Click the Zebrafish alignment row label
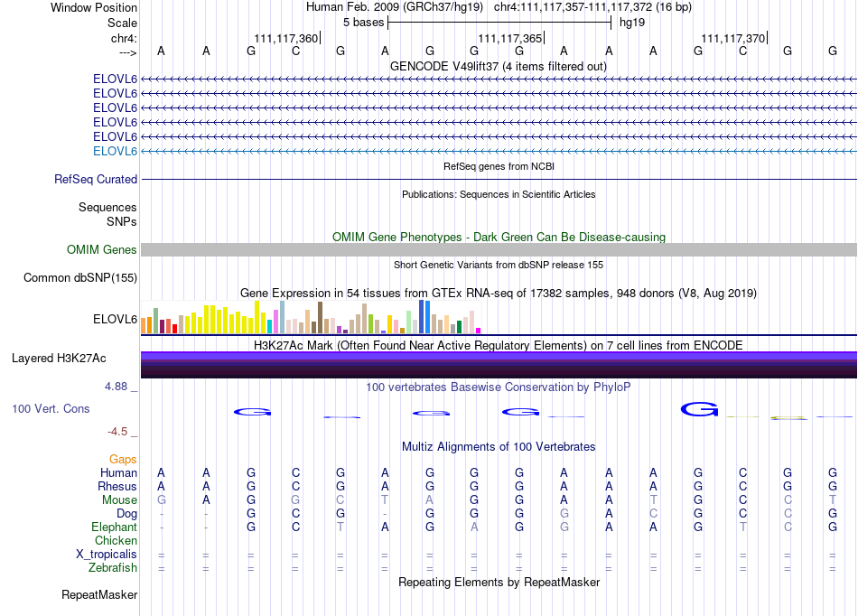The width and height of the screenshot is (858, 616). click(x=113, y=568)
